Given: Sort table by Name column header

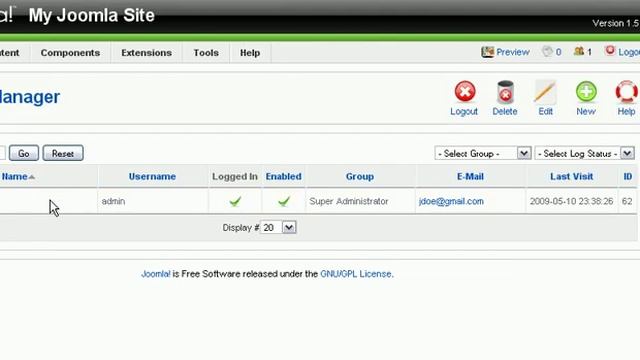Looking at the screenshot, I should (15, 176).
